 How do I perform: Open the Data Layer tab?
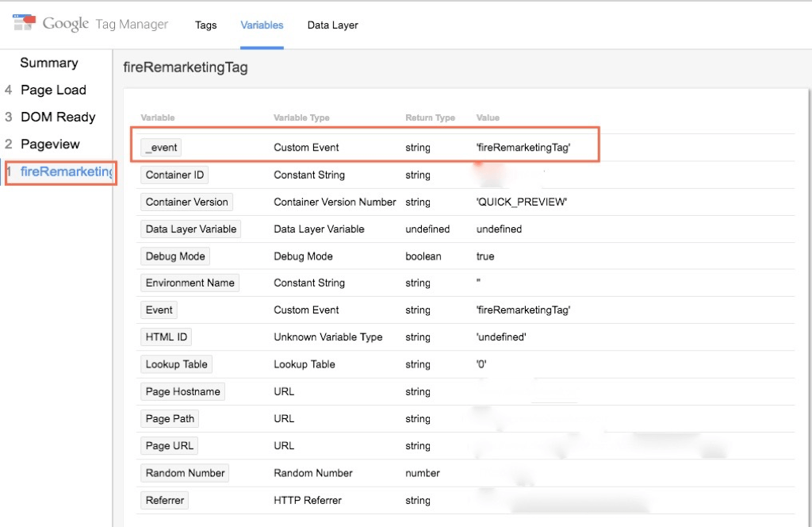332,25
